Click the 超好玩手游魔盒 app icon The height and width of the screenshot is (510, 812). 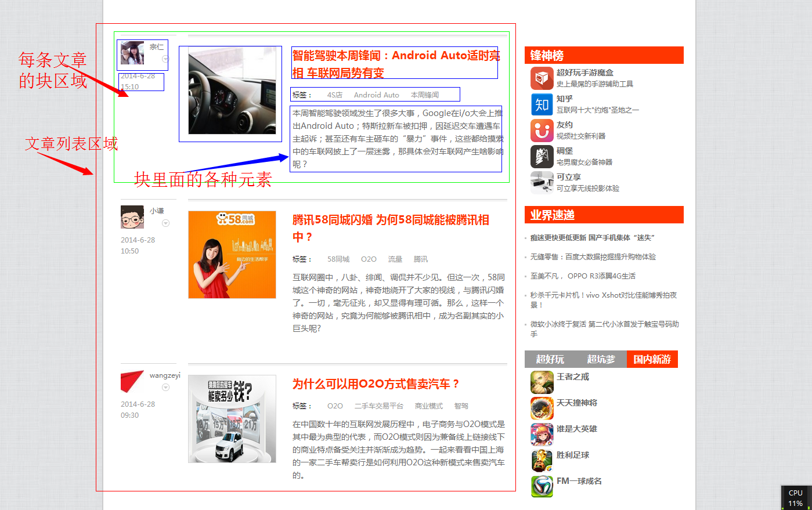pos(542,78)
